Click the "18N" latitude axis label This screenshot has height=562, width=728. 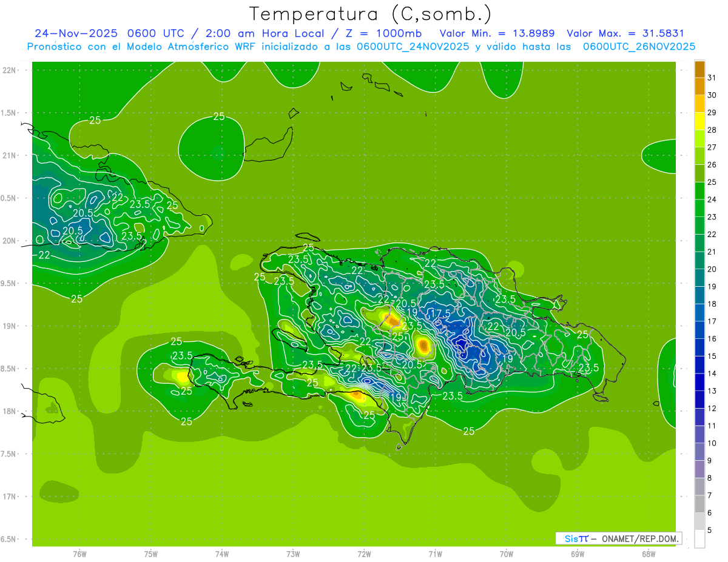click(x=9, y=411)
